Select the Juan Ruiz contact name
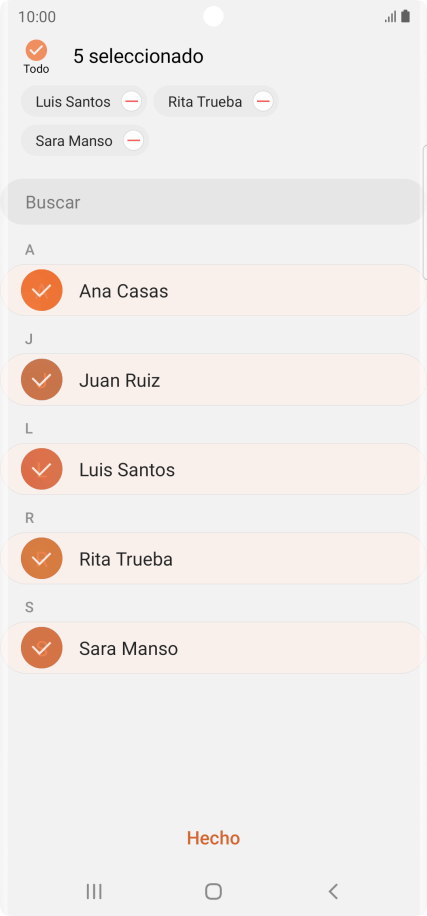Screen dimensions: 427x916 (x=120, y=381)
